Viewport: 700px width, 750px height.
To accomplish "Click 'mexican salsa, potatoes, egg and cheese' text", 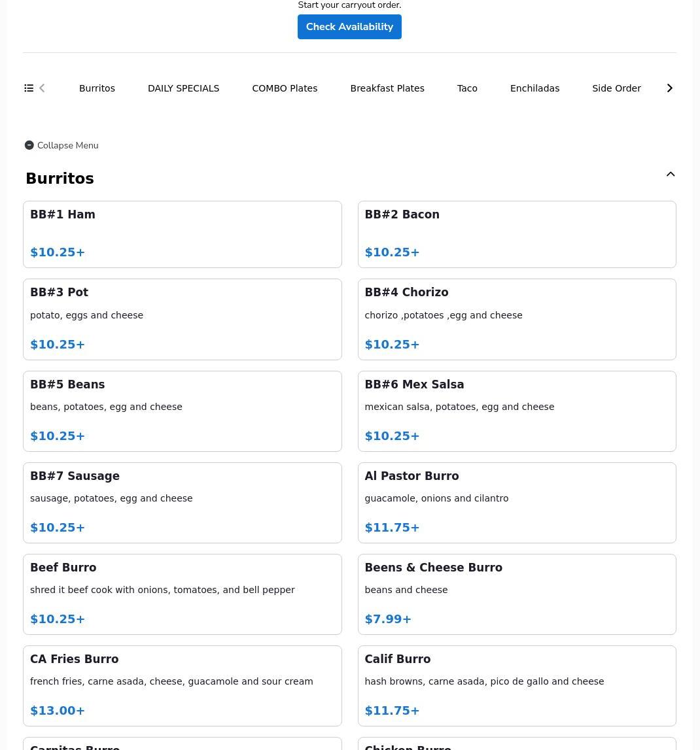I will click(459, 407).
